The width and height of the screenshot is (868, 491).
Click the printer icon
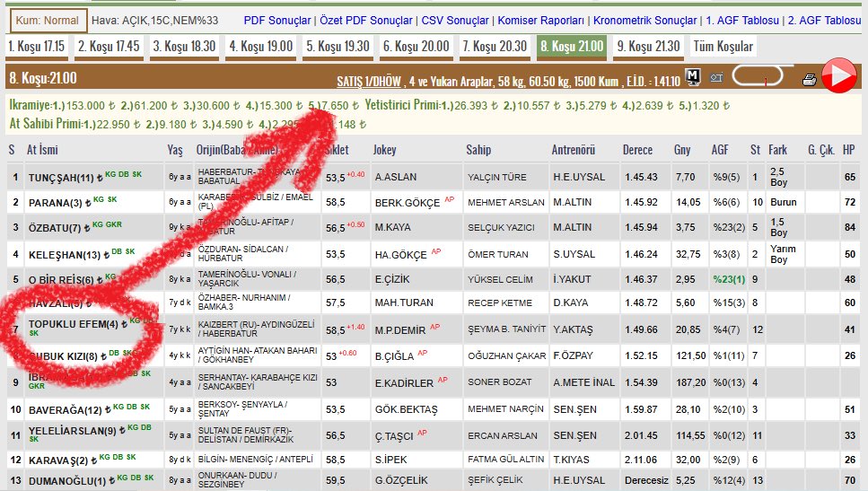pyautogui.click(x=810, y=80)
